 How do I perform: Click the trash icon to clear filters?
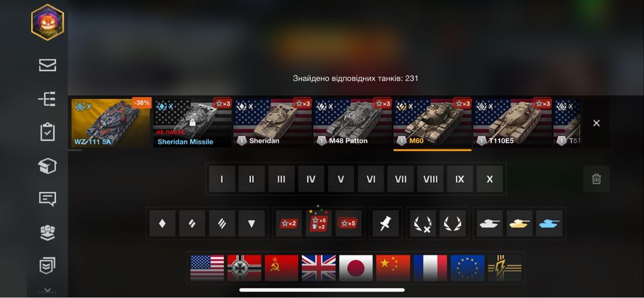point(596,179)
